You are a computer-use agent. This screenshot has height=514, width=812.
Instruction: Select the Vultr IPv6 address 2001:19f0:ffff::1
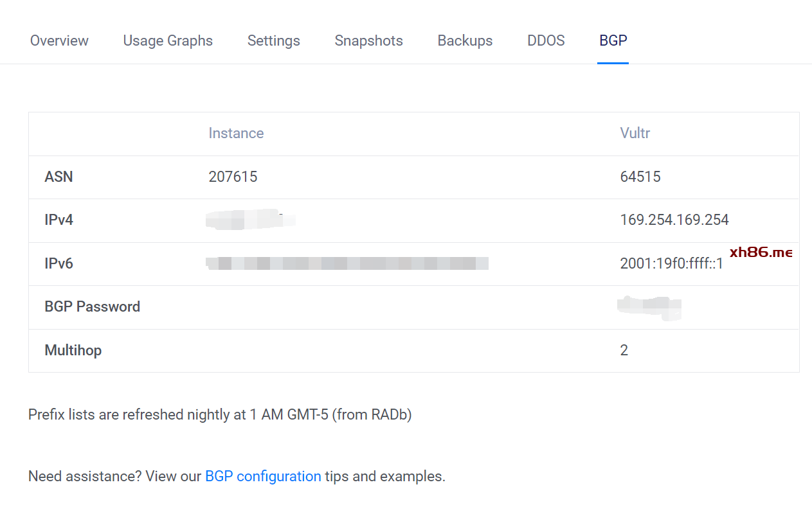click(671, 263)
